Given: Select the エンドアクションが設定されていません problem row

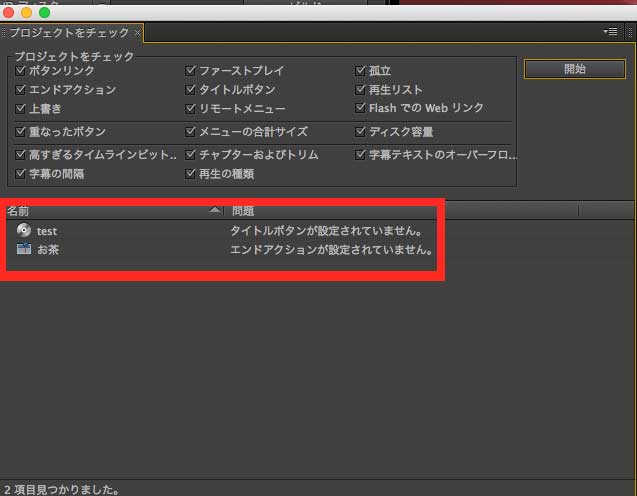Looking at the screenshot, I should 331,249.
